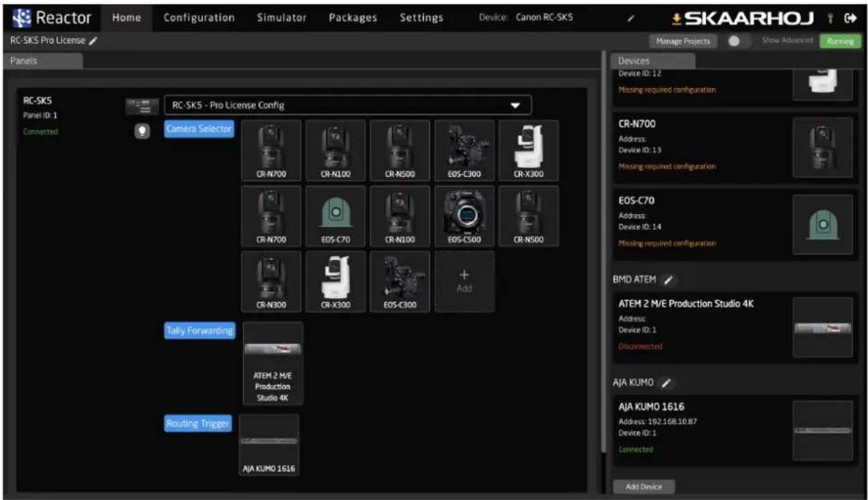This screenshot has width=868, height=500.
Task: Click the Canon RC-SK5 device name in header
Action: [544, 18]
